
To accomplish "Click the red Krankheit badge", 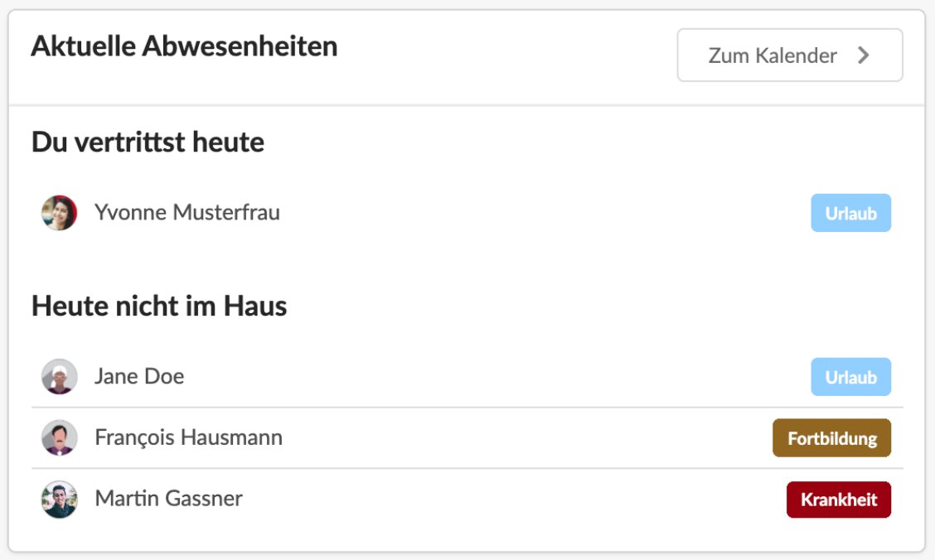I will pyautogui.click(x=839, y=500).
